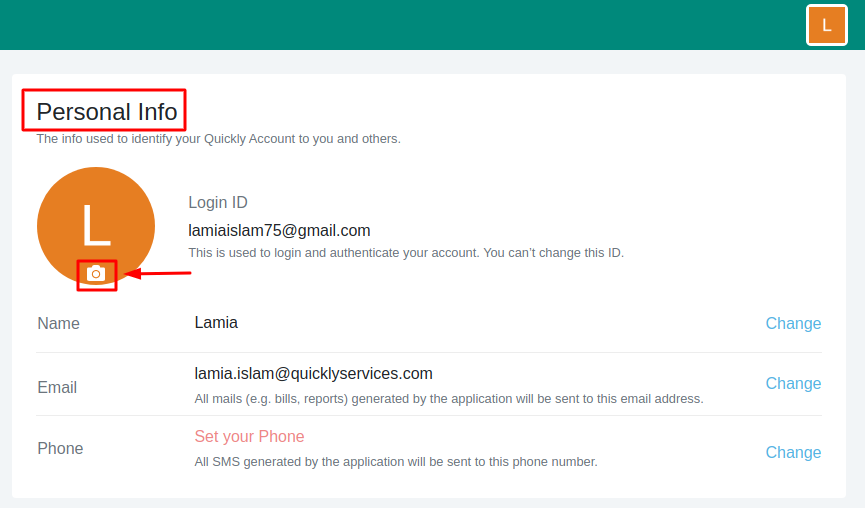Viewport: 865px width, 508px height.
Task: Click the Name row label
Action: 58,323
